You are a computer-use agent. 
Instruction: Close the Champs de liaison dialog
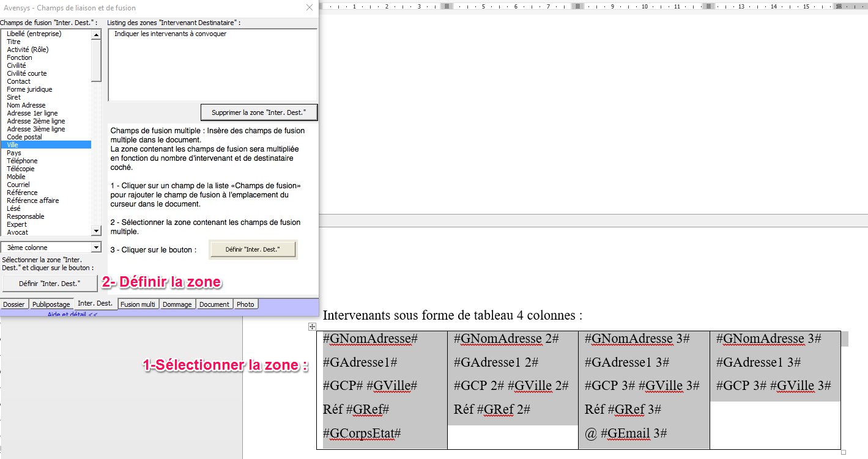tap(309, 8)
